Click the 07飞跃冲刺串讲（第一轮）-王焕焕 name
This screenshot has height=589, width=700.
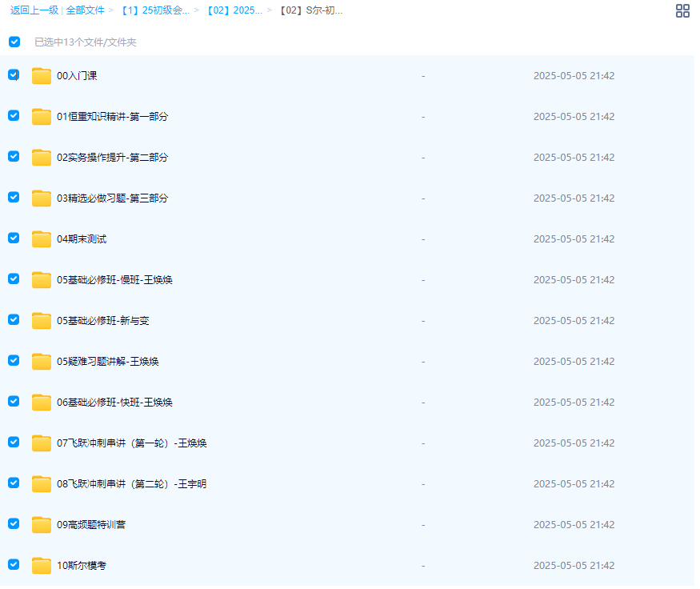pyautogui.click(x=132, y=443)
